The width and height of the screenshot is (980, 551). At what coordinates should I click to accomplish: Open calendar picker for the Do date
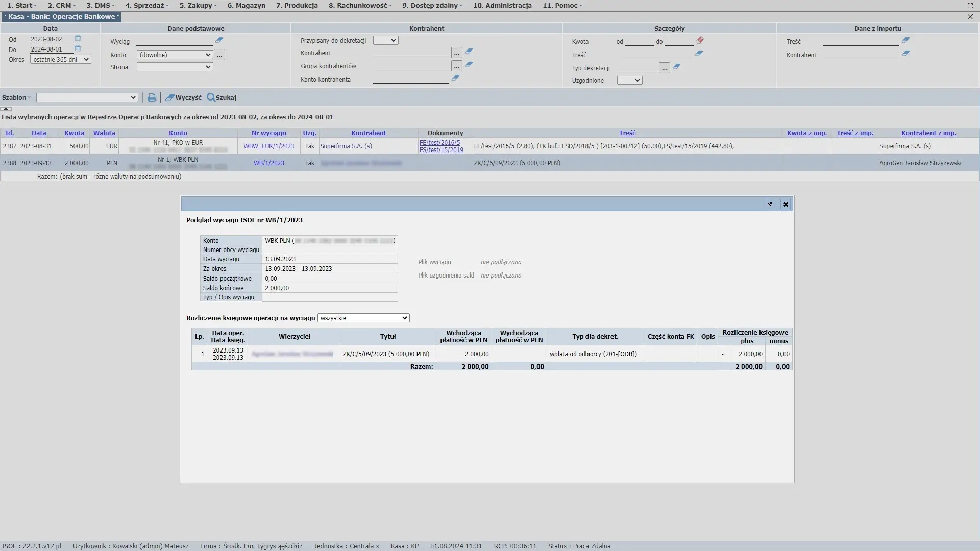[78, 48]
